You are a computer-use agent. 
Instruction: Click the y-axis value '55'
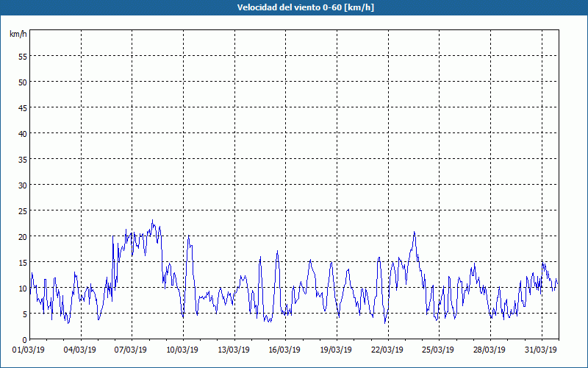[23, 57]
